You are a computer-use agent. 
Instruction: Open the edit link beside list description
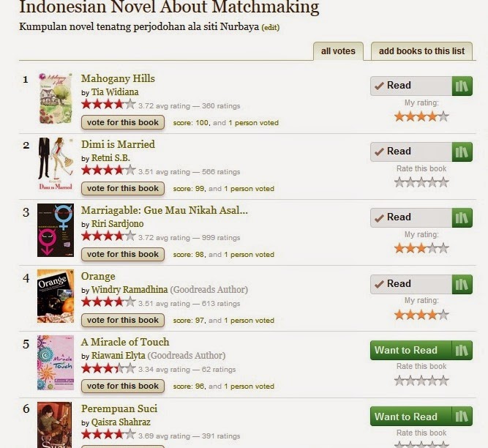click(271, 27)
